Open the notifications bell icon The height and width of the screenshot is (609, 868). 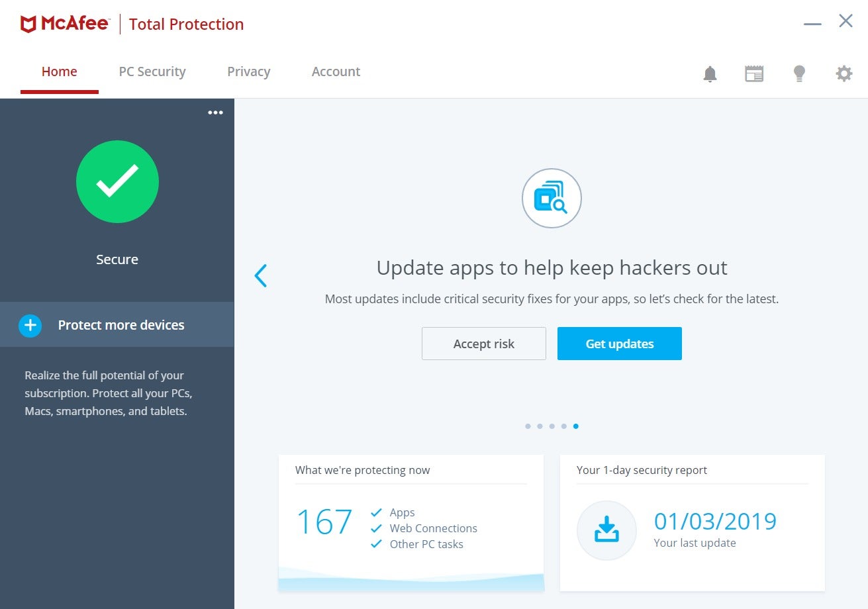[x=710, y=73]
